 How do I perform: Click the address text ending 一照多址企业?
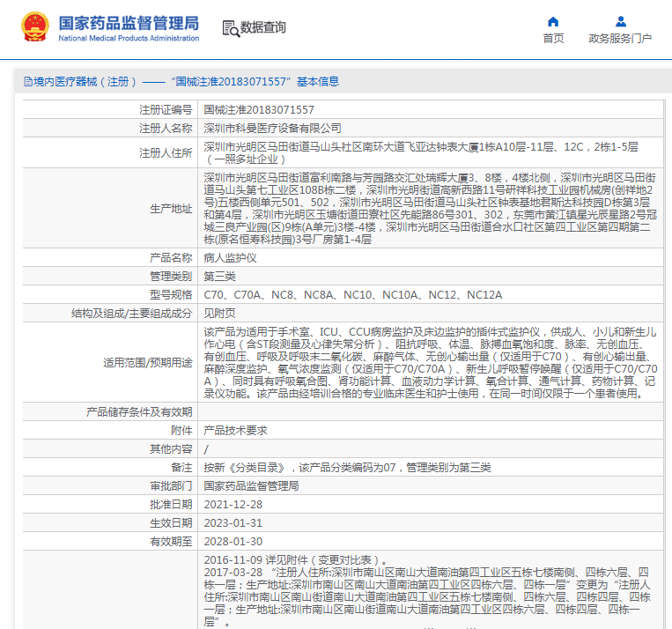(x=421, y=153)
